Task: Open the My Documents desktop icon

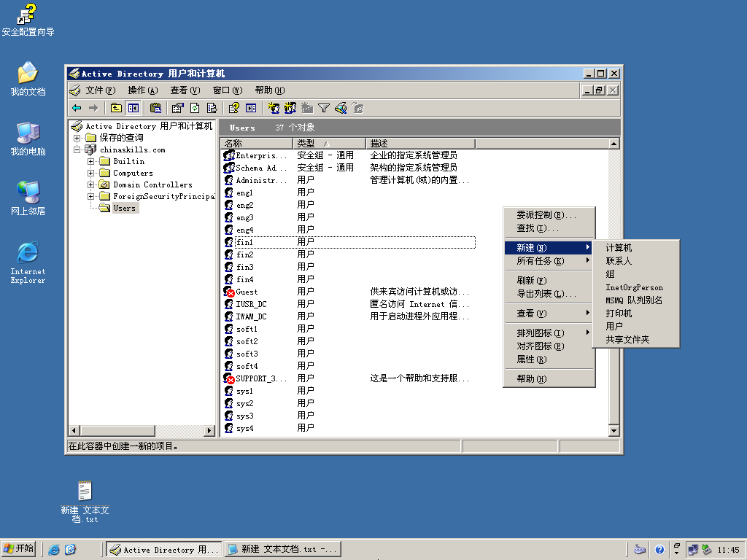Action: (x=28, y=79)
